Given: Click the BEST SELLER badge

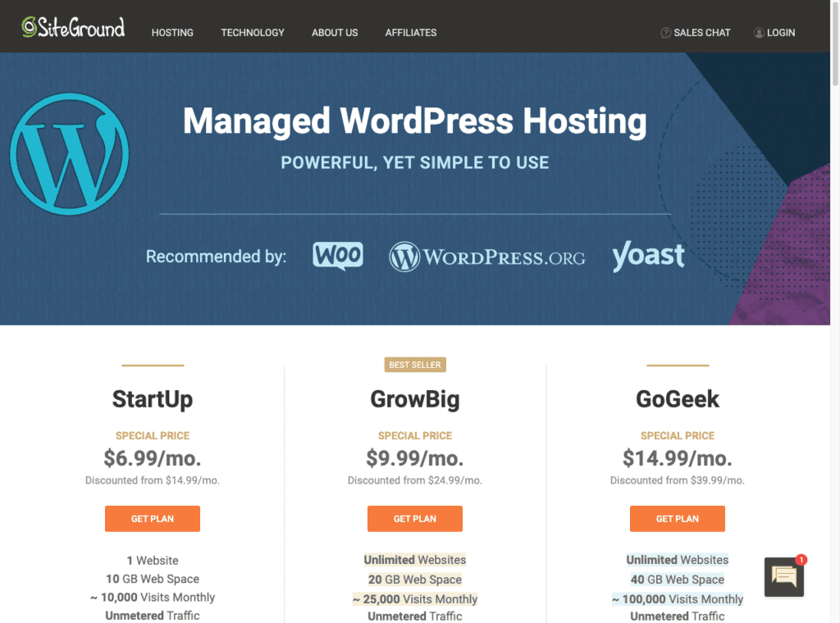Looking at the screenshot, I should [415, 365].
